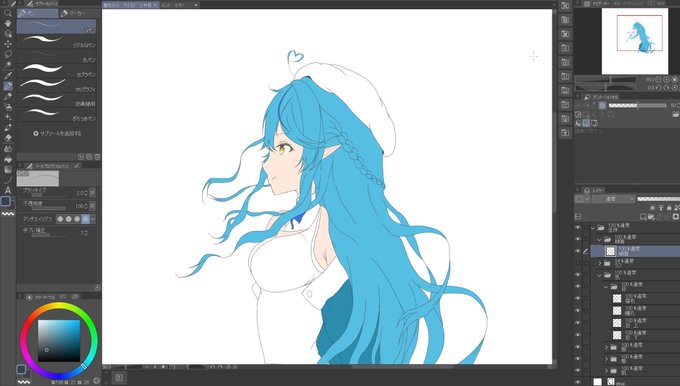Switch to the ペン sub tool tab
680x386 pixels.
38,13
